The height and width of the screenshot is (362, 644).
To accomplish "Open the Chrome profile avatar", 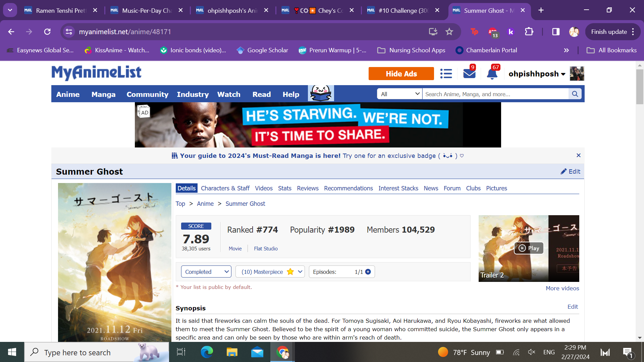I will pos(574,32).
